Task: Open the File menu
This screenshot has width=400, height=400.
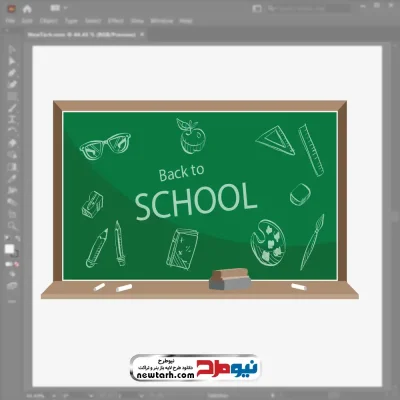Action: (x=10, y=21)
